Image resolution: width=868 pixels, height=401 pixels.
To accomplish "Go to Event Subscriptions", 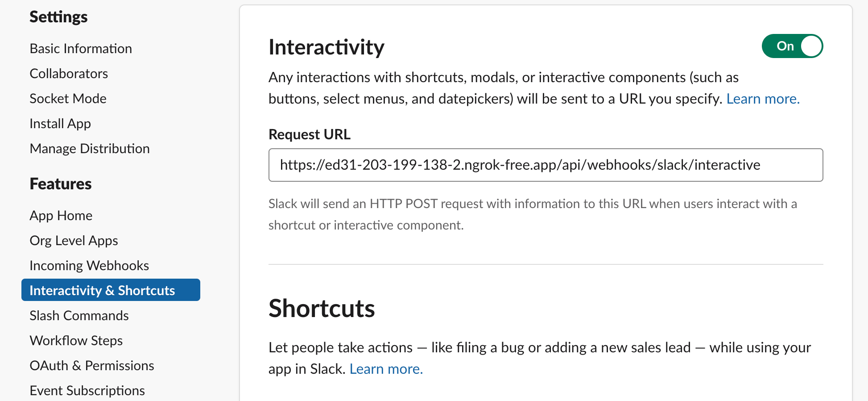I will point(87,391).
